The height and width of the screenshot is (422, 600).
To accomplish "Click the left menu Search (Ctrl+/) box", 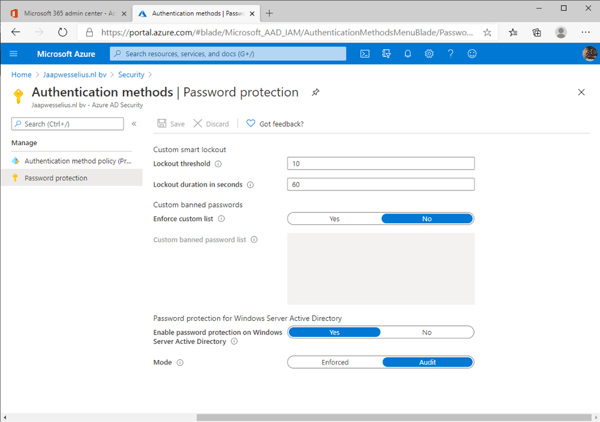I will [67, 124].
